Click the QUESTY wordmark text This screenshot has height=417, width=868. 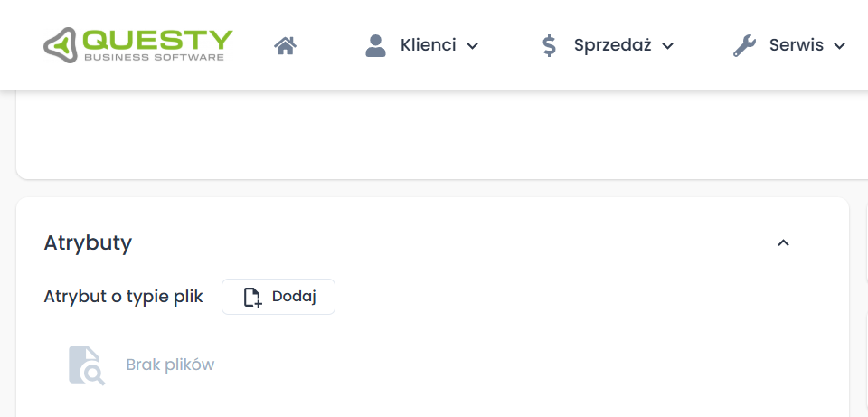(157, 39)
